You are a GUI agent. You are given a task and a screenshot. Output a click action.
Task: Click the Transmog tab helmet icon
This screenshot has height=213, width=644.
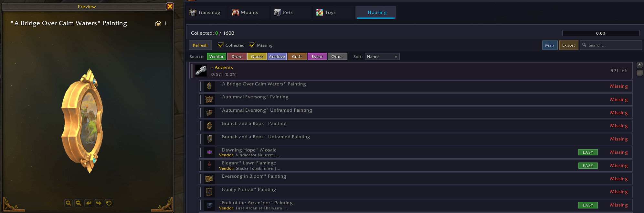point(193,13)
